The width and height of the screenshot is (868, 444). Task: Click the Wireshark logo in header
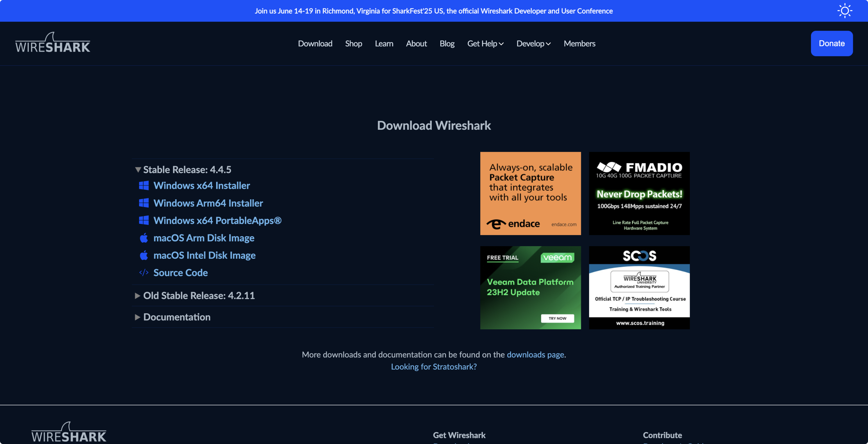tap(53, 43)
